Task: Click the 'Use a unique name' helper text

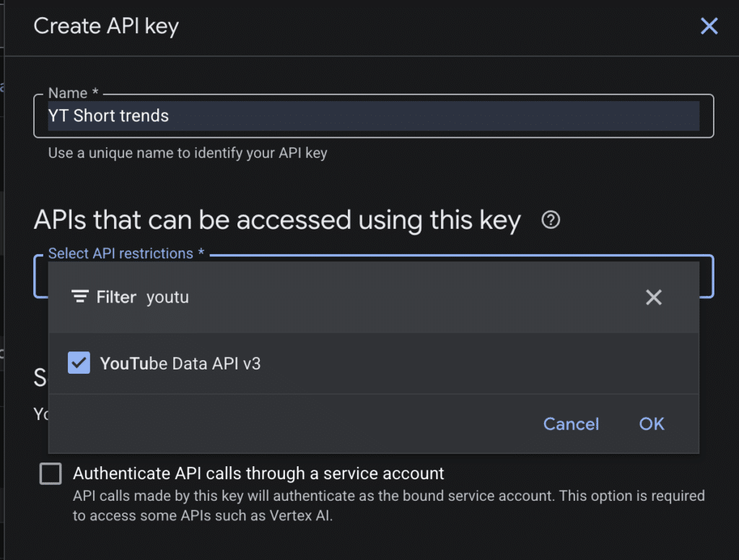Action: pyautogui.click(x=188, y=153)
